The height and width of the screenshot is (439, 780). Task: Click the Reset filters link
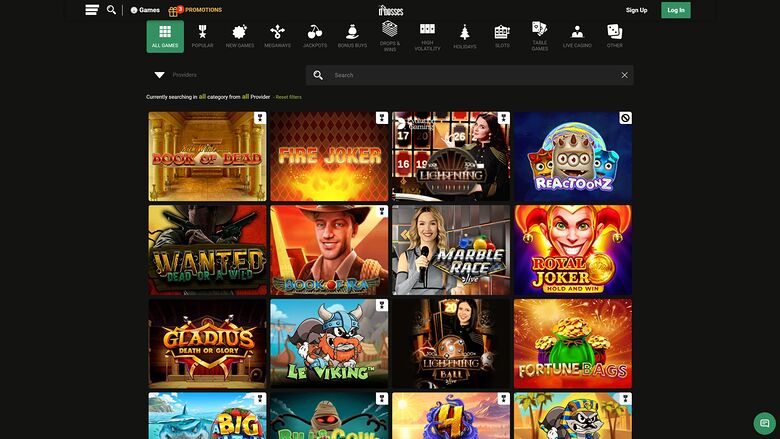(x=289, y=97)
